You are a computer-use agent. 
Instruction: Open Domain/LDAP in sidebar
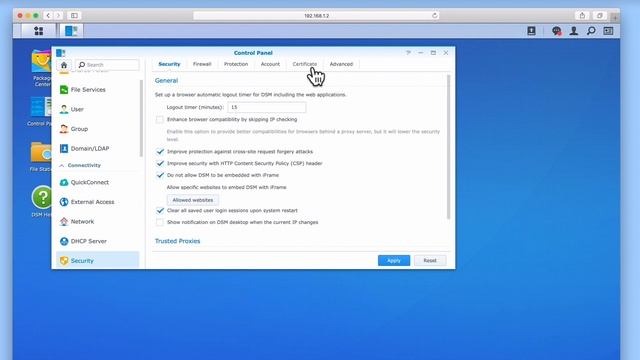pyautogui.click(x=98, y=148)
